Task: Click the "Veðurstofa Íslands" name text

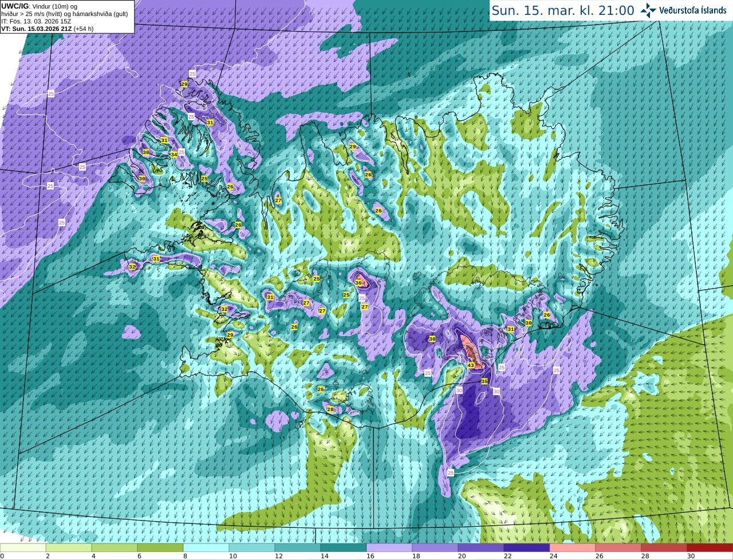Action: coord(693,10)
